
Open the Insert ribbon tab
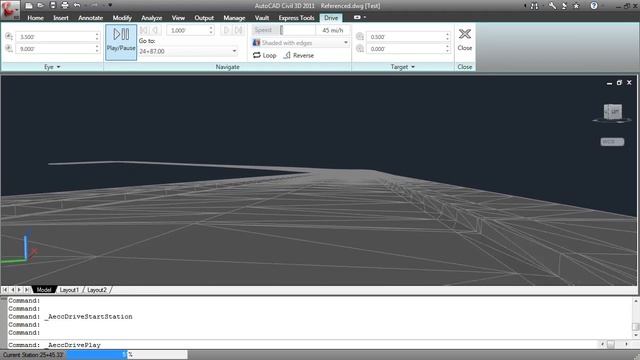[61, 18]
